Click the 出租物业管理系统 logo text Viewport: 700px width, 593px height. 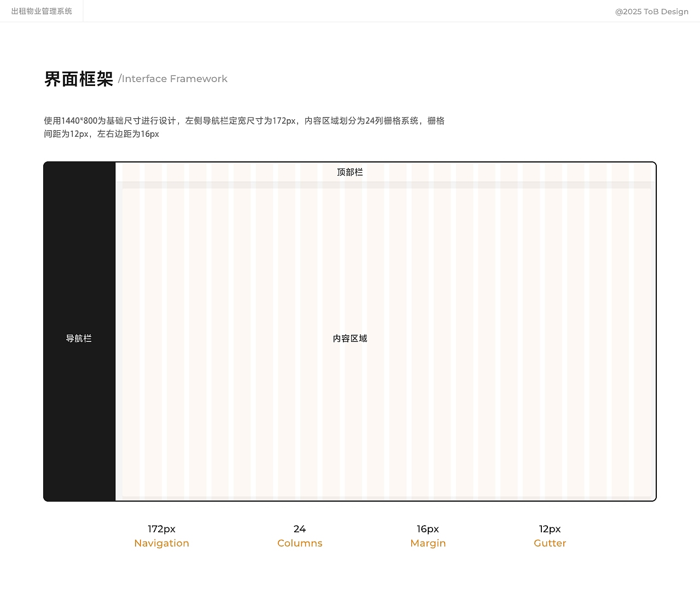(x=41, y=10)
